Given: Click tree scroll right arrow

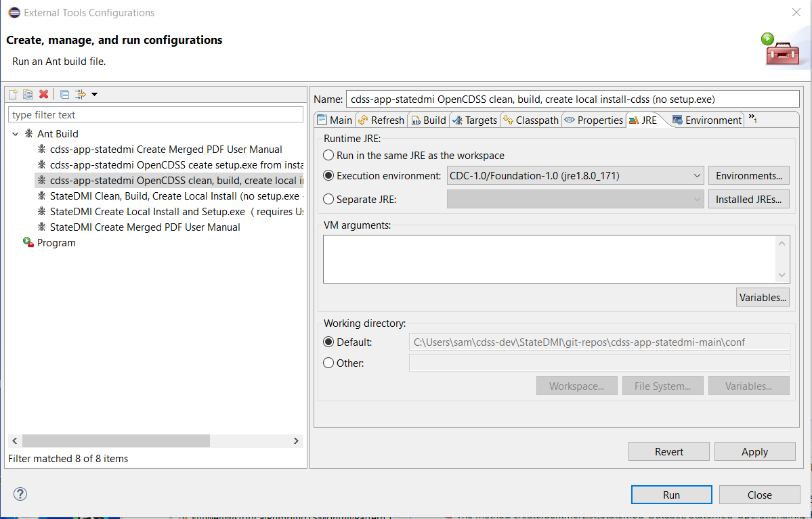Looking at the screenshot, I should (x=296, y=441).
